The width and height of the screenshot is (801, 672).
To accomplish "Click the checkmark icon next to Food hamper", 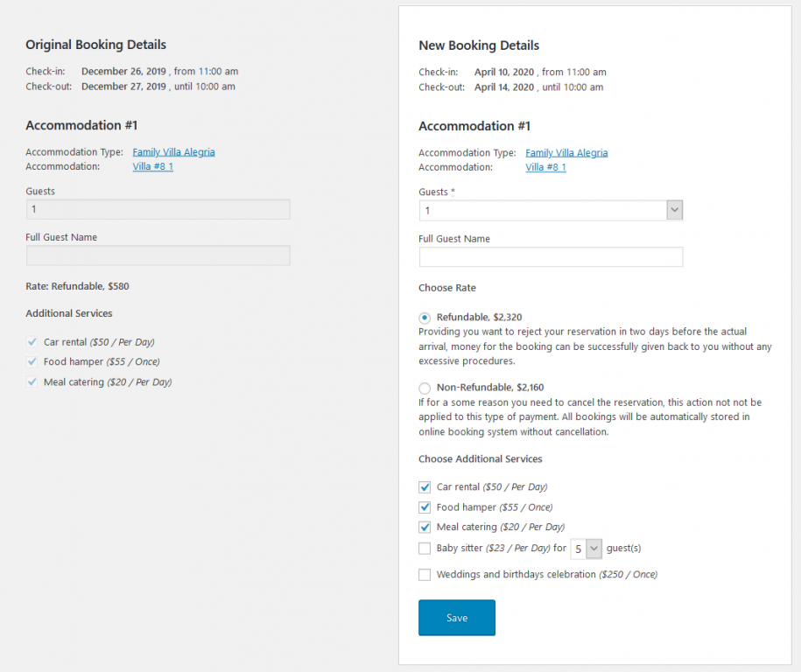I will click(x=31, y=361).
